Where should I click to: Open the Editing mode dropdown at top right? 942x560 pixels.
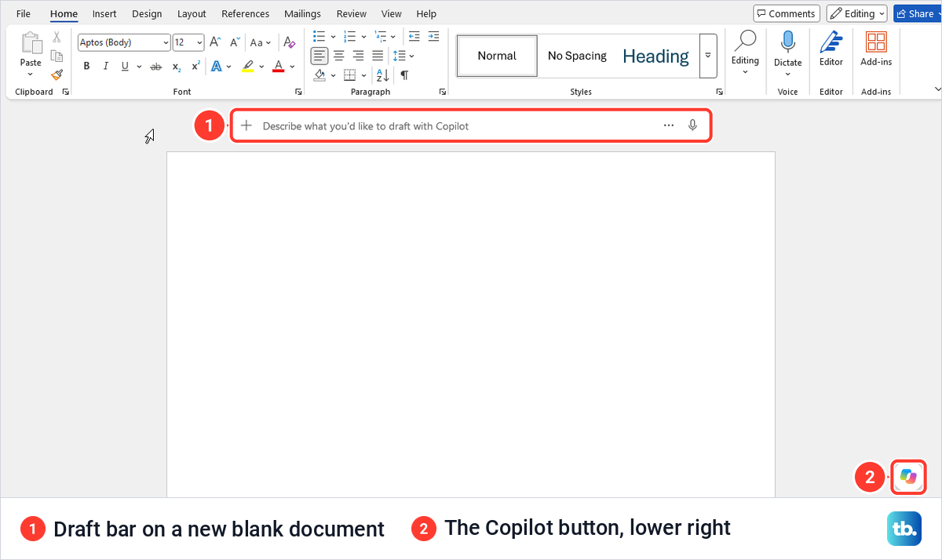[x=856, y=13]
